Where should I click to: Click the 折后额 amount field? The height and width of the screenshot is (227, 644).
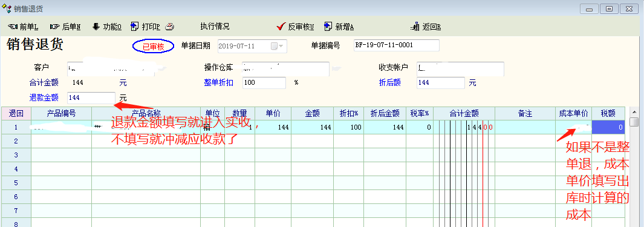point(440,83)
